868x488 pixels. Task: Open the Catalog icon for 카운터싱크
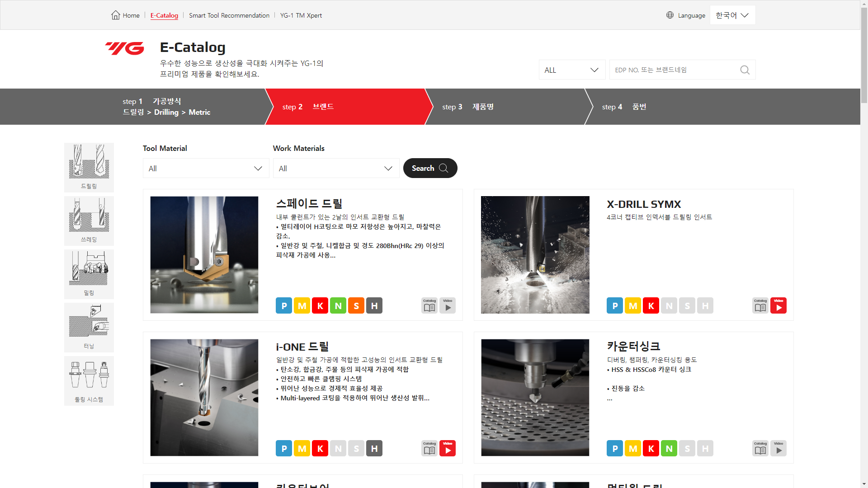pyautogui.click(x=760, y=448)
